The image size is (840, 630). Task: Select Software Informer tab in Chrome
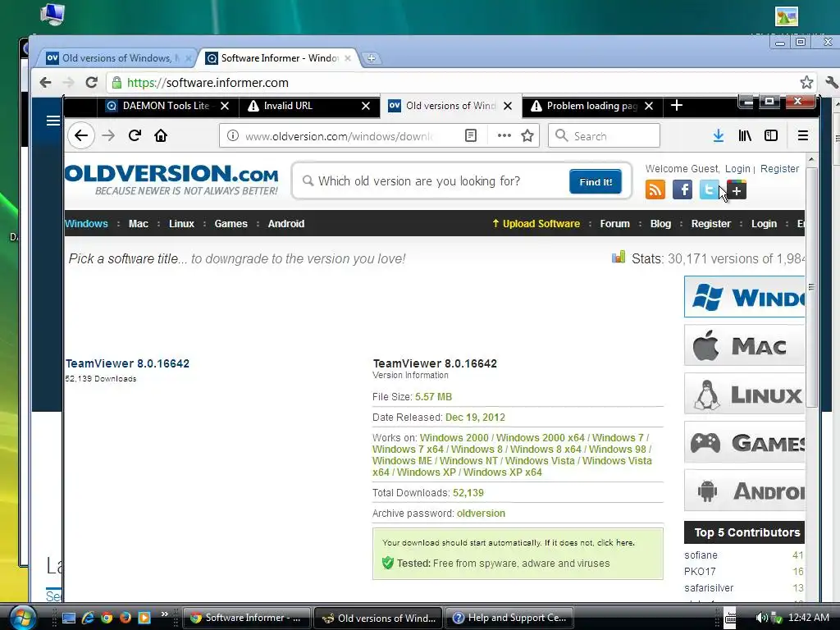279,58
